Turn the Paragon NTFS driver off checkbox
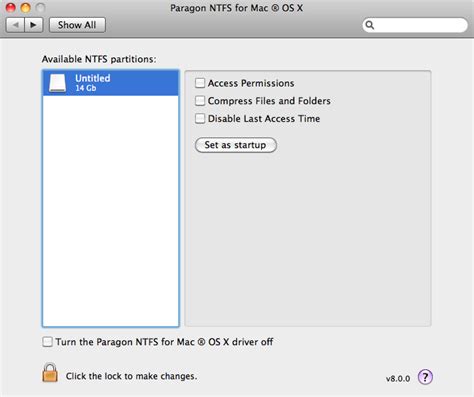Viewport: 474px width, 397px height. point(47,342)
